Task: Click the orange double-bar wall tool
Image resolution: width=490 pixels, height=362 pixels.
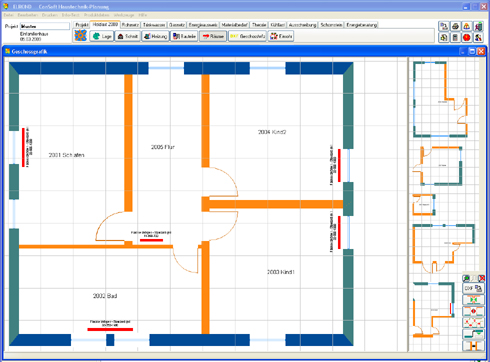Action: tap(473, 346)
